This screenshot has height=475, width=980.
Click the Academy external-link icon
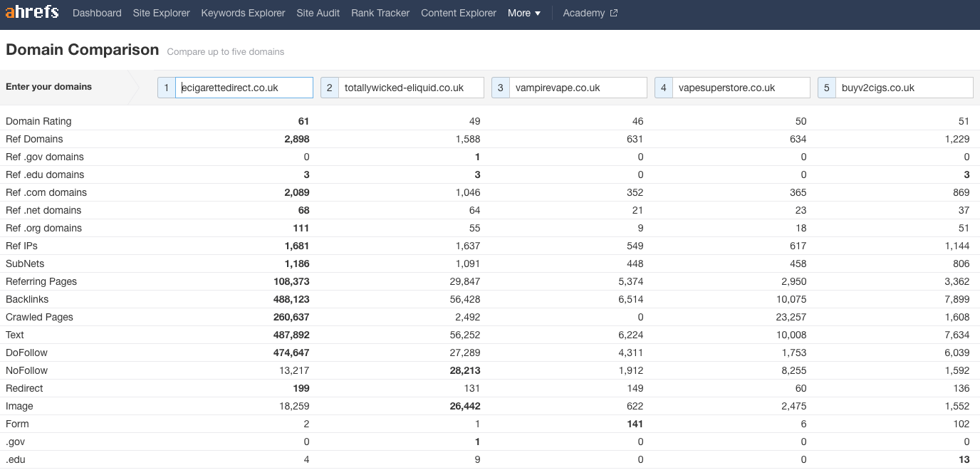tap(614, 13)
